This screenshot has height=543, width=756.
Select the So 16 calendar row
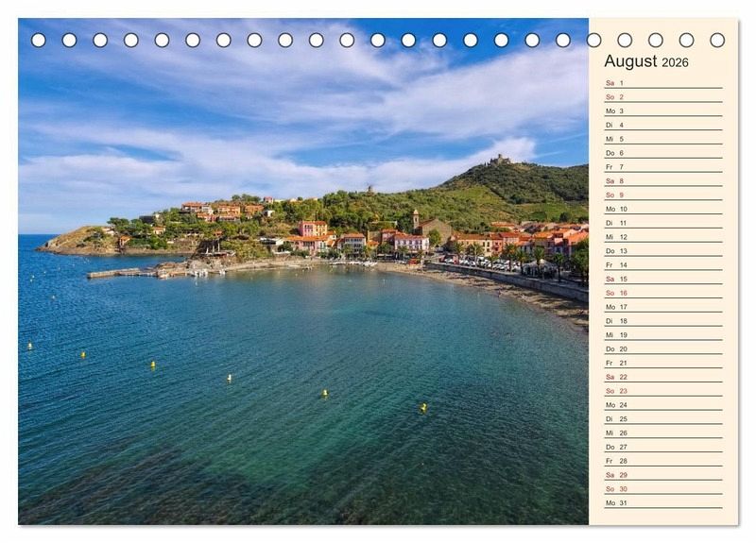663,293
